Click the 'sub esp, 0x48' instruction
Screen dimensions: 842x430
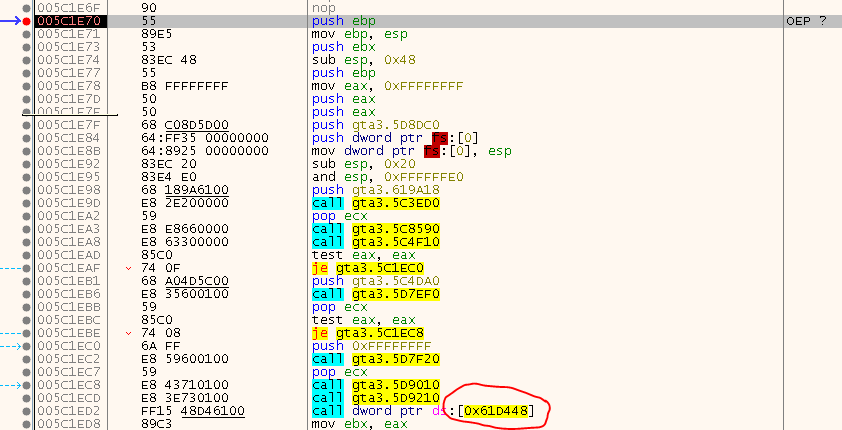(x=364, y=60)
